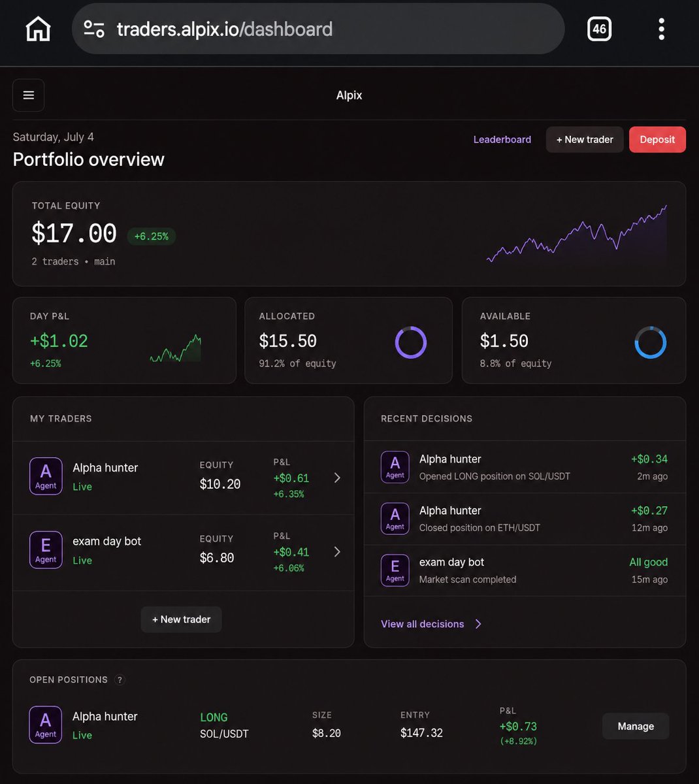Click exam day bot avatar in Recent Decisions
This screenshot has height=784, width=699.
click(x=395, y=570)
